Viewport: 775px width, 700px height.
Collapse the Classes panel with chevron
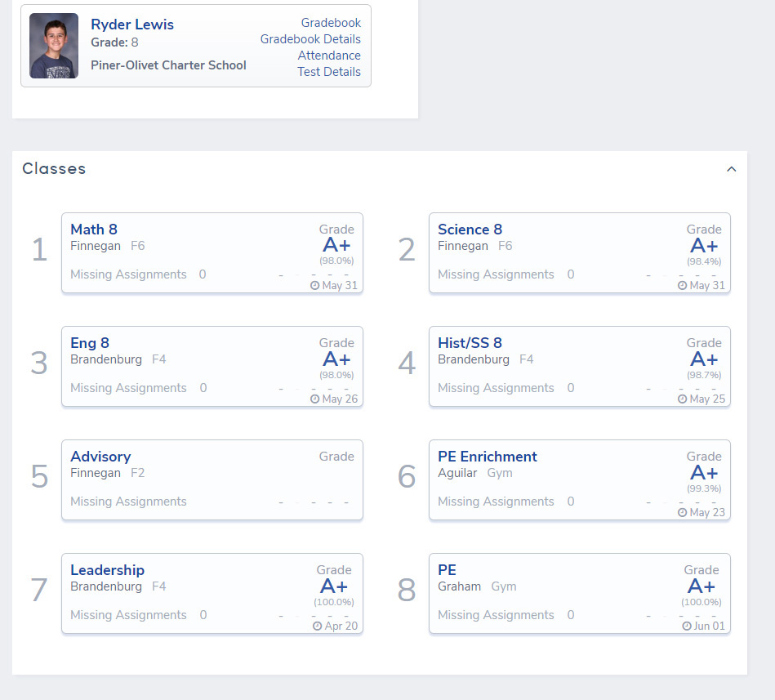click(x=732, y=169)
